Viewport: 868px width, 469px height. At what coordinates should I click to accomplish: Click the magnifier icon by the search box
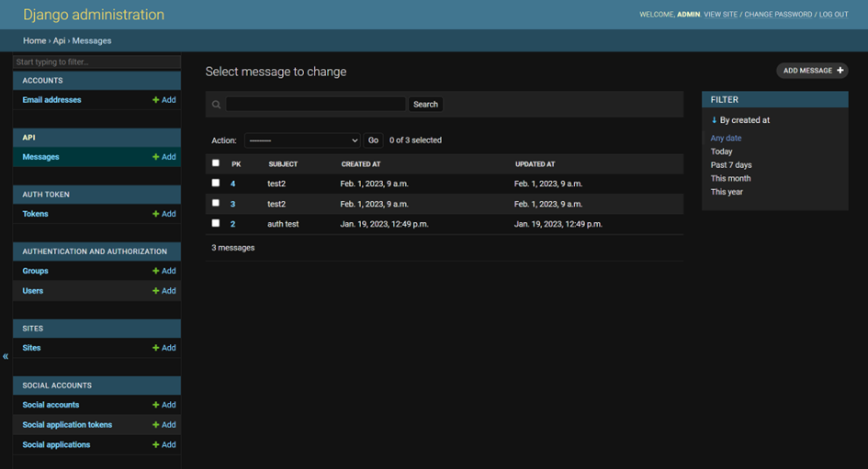217,105
